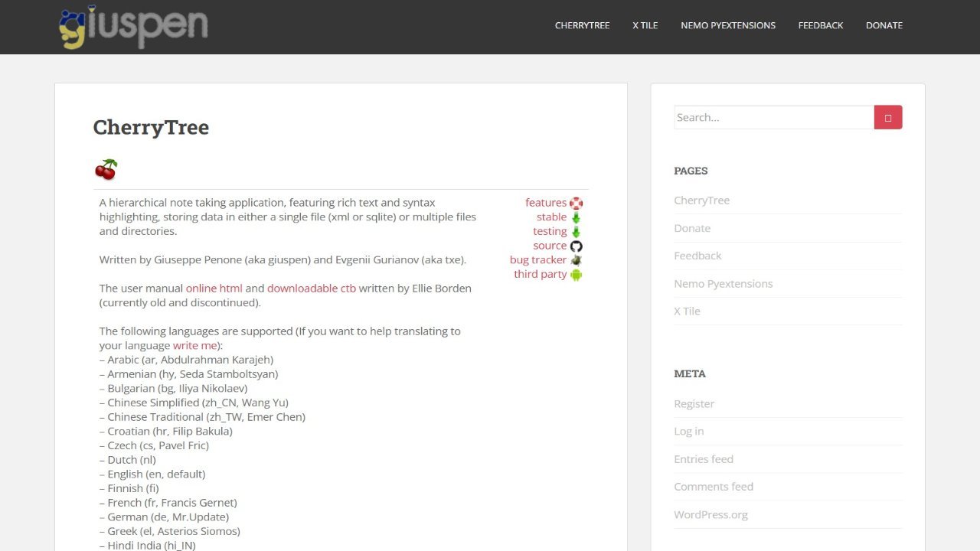Open the Entries feed link
980x551 pixels.
(x=704, y=459)
